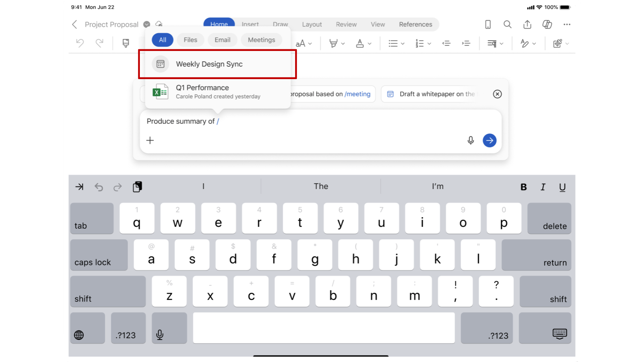Toggle Bold in keyboard toolbar
Viewport: 644px width, 362px height.
tap(523, 187)
